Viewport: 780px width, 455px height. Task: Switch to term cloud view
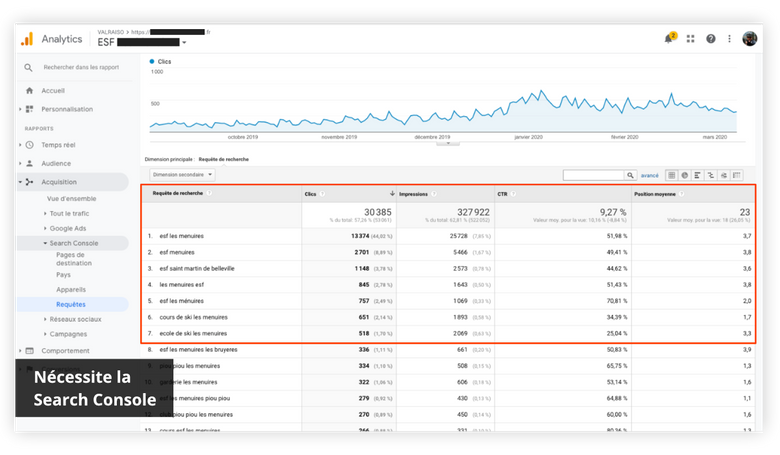(724, 175)
